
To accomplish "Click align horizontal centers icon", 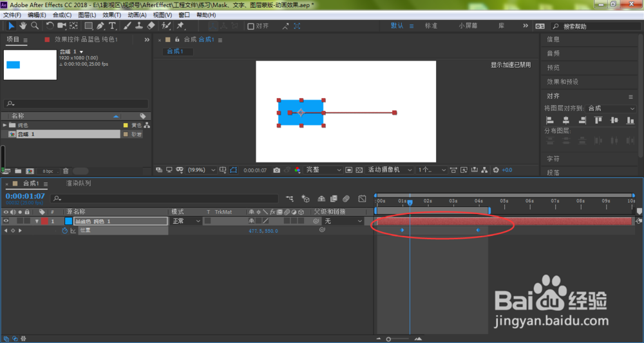I will click(566, 120).
